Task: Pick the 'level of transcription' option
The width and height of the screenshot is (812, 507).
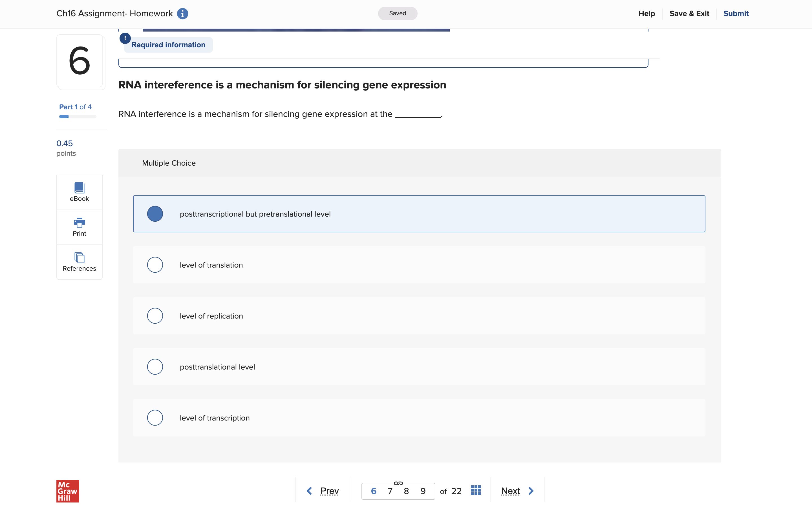Action: [x=155, y=418]
